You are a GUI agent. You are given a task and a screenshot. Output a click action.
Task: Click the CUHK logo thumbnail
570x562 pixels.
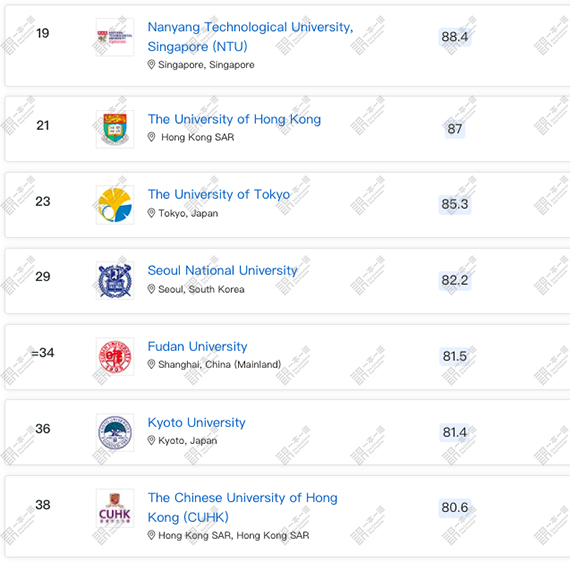click(x=115, y=508)
